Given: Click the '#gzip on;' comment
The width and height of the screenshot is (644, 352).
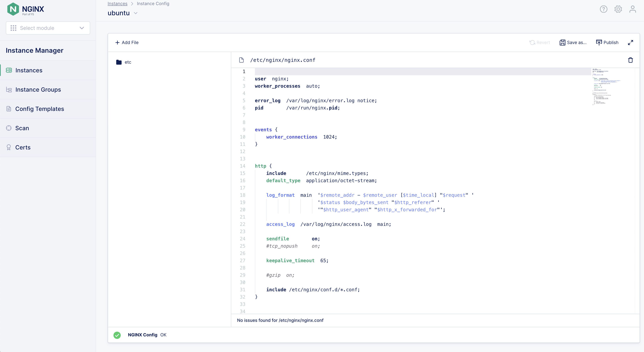Looking at the screenshot, I should pos(280,275).
